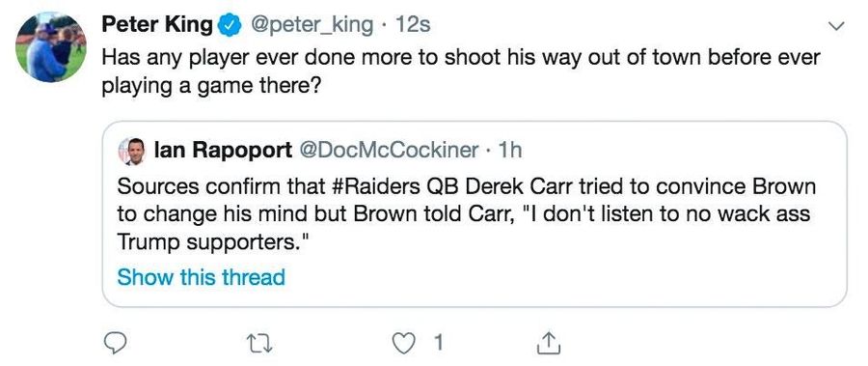
Task: Click the like count number 1
Action: (x=438, y=344)
